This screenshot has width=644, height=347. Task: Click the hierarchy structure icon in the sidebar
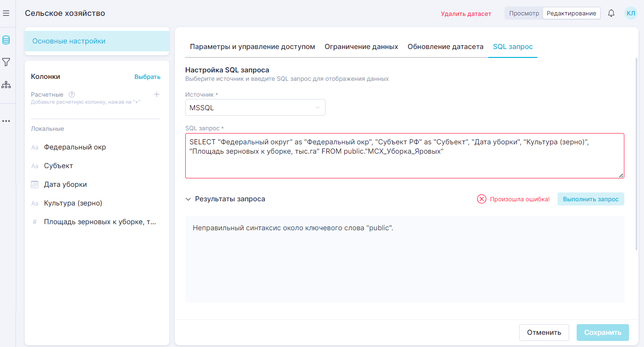[6, 85]
